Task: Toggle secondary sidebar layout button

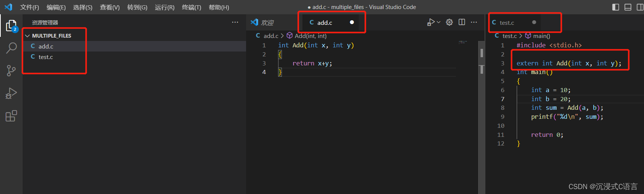Action: (640, 7)
